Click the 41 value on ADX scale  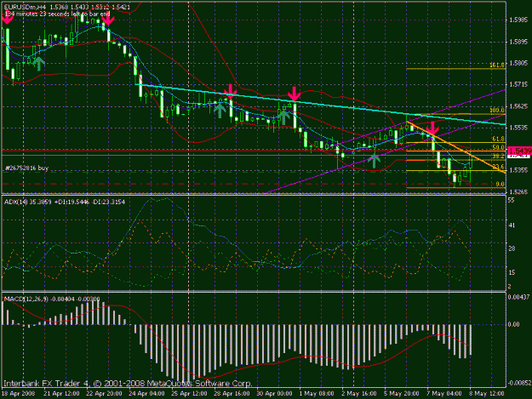[512, 225]
